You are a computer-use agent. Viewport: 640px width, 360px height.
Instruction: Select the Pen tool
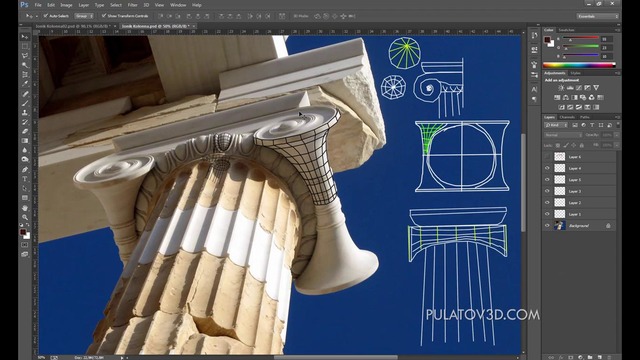tap(25, 169)
